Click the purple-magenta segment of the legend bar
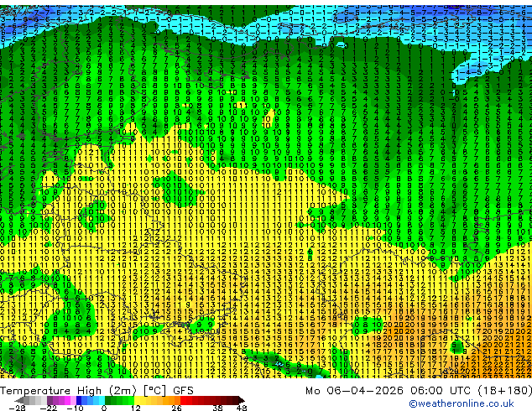The image size is (532, 411). click(x=61, y=400)
